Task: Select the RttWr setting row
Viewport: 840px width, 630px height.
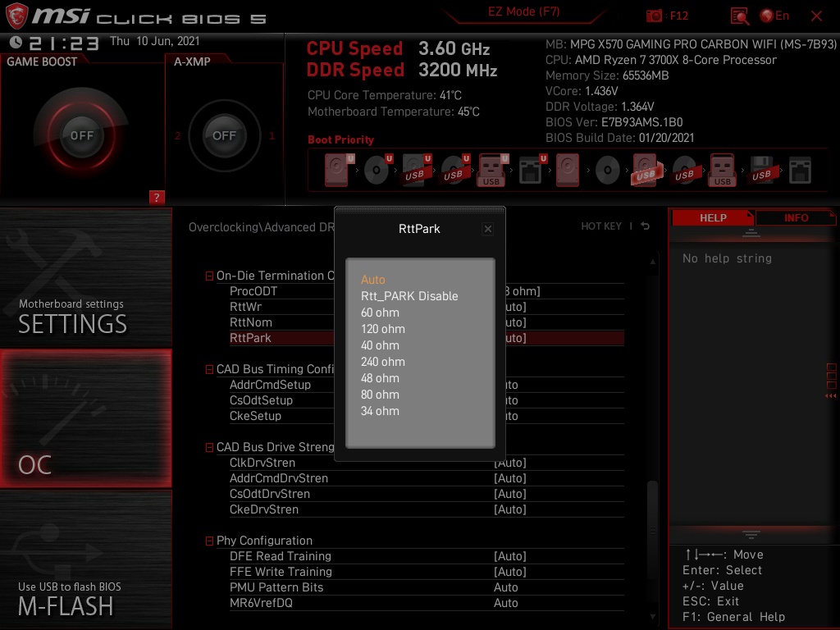Action: pos(427,307)
